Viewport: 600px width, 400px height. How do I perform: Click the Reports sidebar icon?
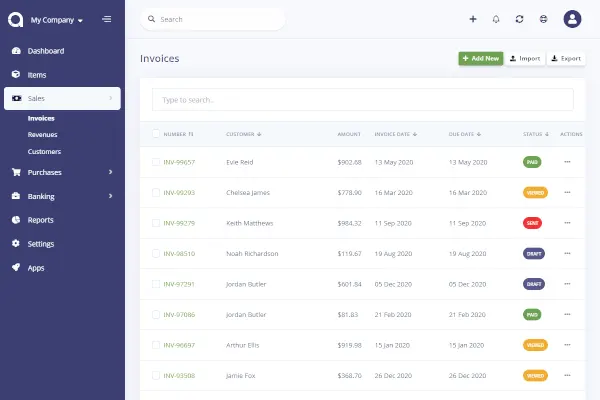pyautogui.click(x=16, y=220)
